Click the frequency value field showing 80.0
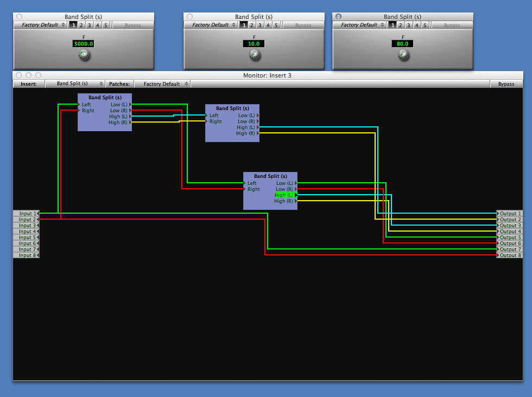Image resolution: width=532 pixels, height=397 pixels. [403, 44]
